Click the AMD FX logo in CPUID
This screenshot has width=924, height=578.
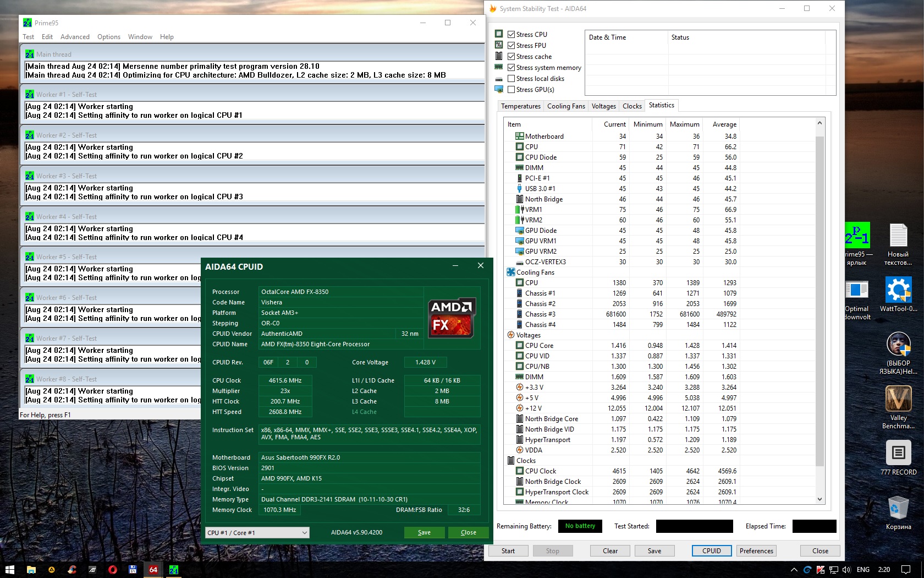452,318
